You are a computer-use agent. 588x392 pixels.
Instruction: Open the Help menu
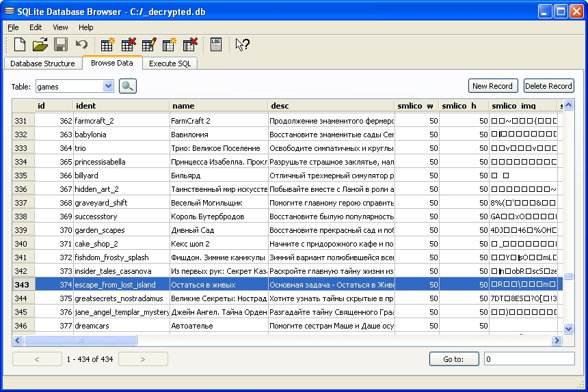point(85,27)
